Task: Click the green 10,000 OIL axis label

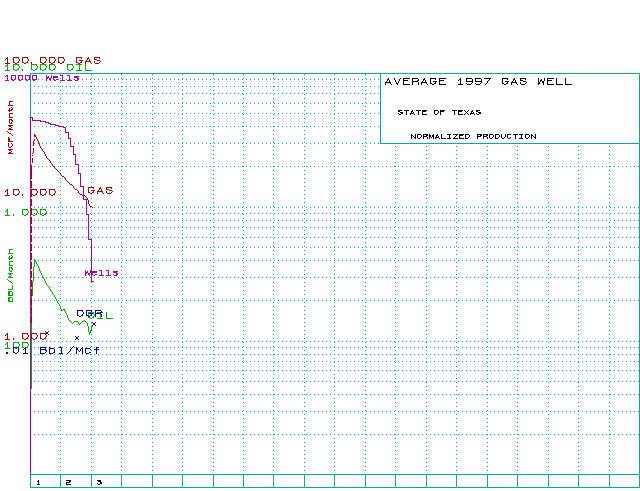Action: (x=48, y=68)
